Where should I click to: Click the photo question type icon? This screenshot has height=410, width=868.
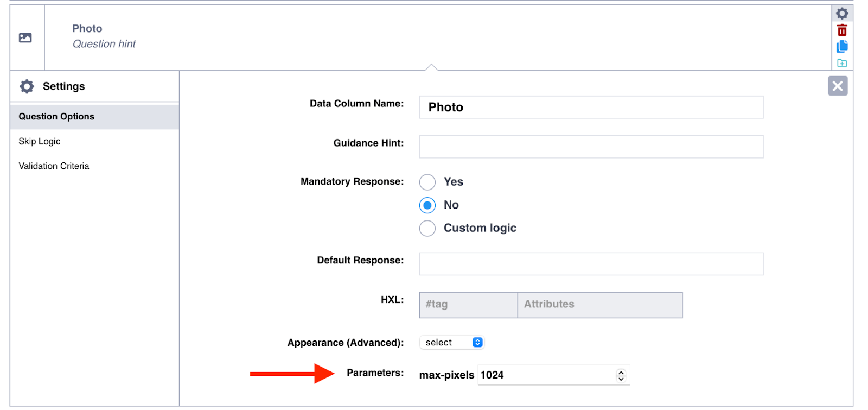point(25,37)
